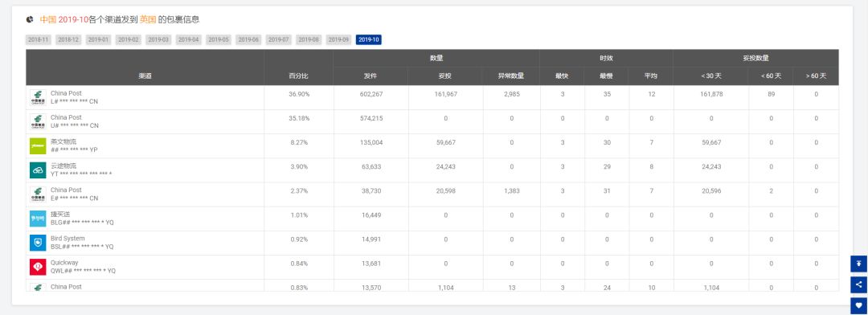Image resolution: width=868 pixels, height=315 pixels.
Task: Click the 1,383 abnormal count cell
Action: pyautogui.click(x=511, y=190)
